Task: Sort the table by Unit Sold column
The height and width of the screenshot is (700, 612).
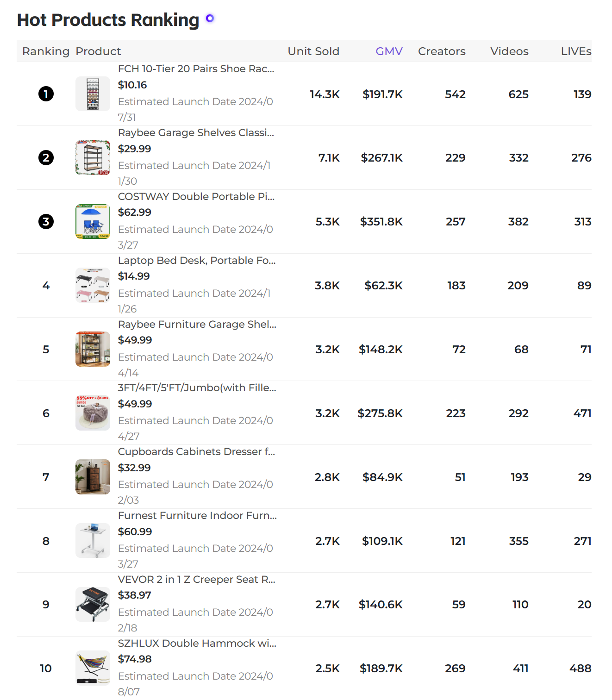Action: [313, 51]
